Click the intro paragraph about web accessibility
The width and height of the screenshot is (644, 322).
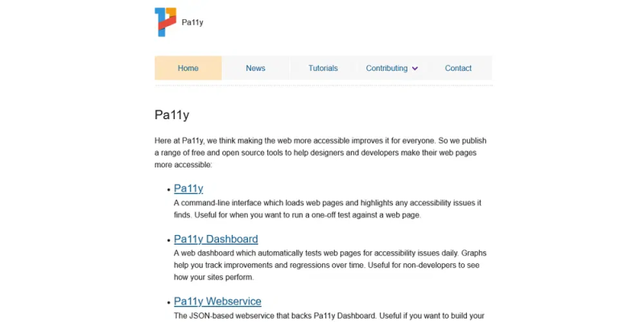point(320,153)
